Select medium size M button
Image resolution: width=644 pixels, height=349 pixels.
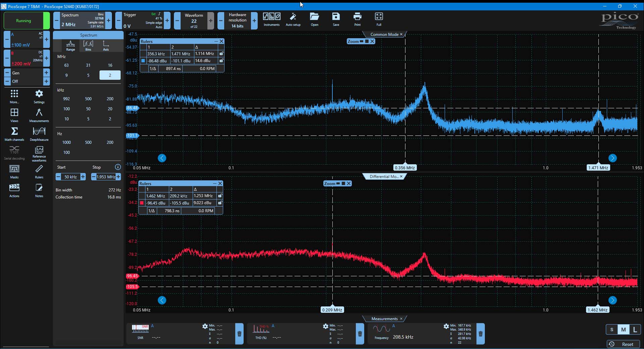(623, 330)
